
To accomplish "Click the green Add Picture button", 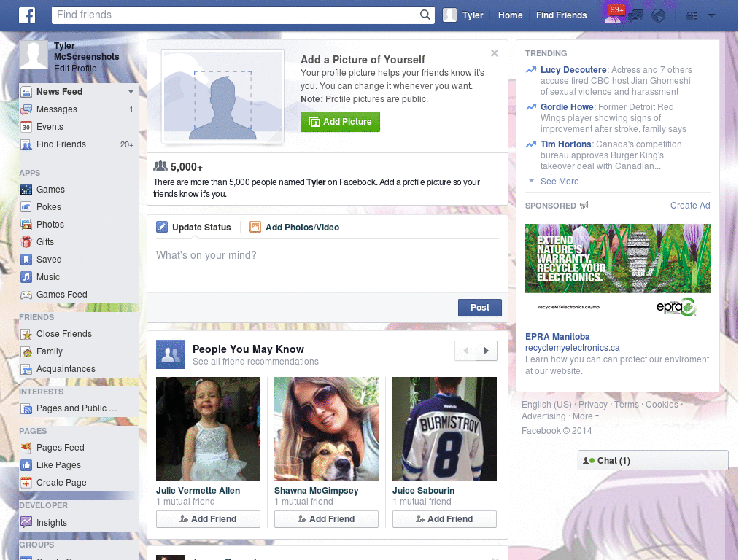I will coord(340,122).
